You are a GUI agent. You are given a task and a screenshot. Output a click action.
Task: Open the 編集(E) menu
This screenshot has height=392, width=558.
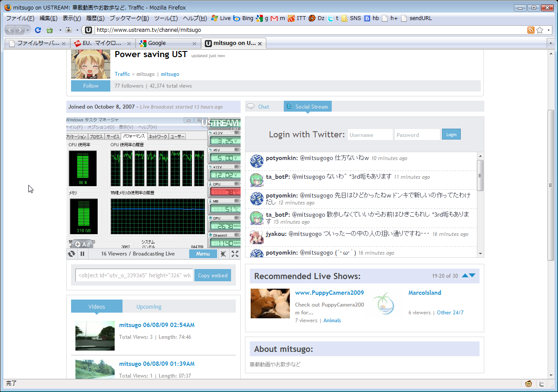pos(48,18)
